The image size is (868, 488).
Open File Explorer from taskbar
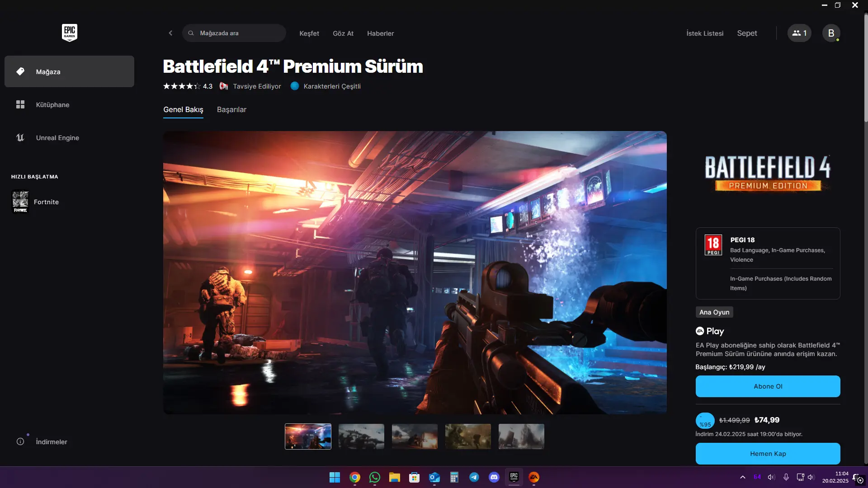(395, 477)
